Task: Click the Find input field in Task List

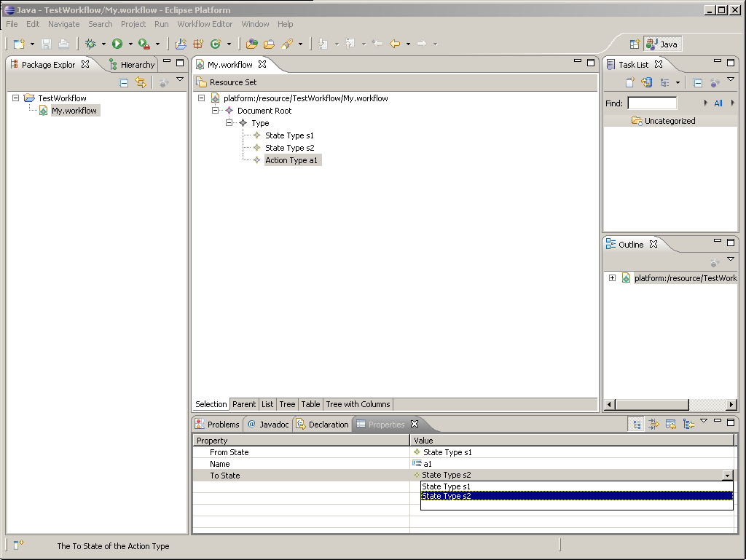Action: 652,103
